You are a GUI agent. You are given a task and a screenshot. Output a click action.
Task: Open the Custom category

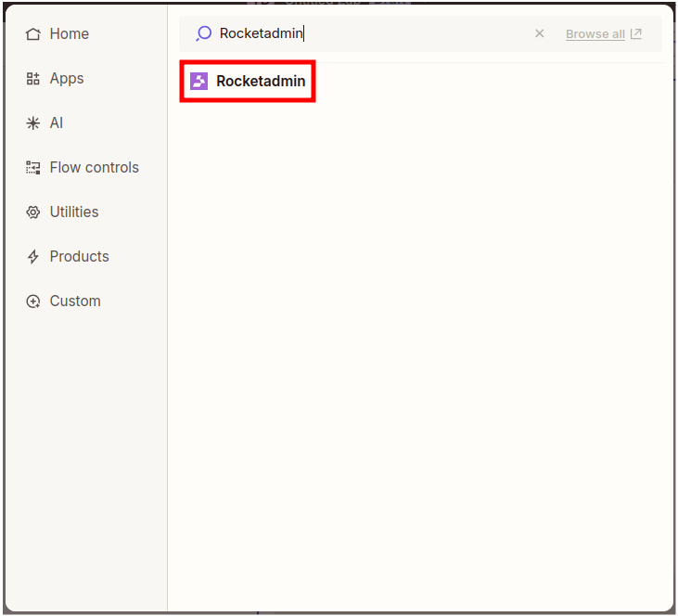pyautogui.click(x=64, y=302)
